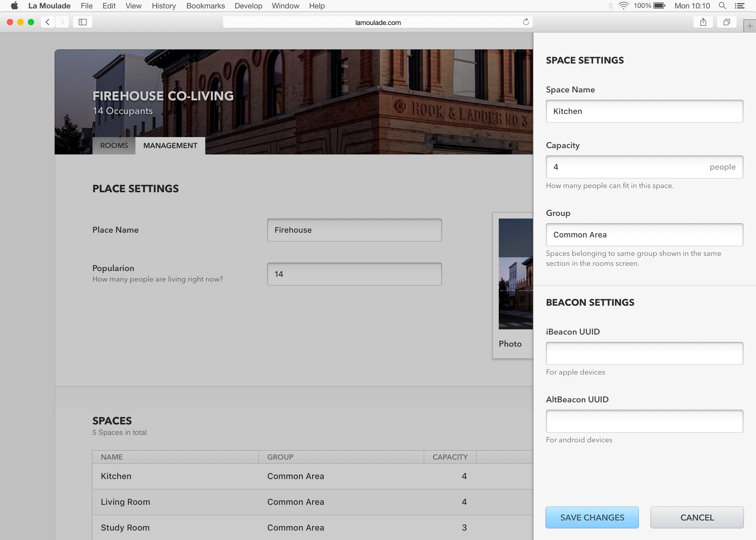Show all tabs overview icon
756x540 pixels.
pyautogui.click(x=726, y=22)
